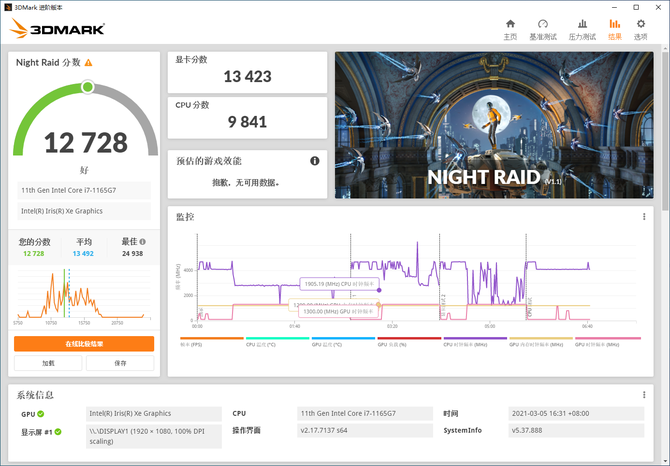Click the Save (保存) button
The width and height of the screenshot is (670, 466).
click(x=120, y=363)
